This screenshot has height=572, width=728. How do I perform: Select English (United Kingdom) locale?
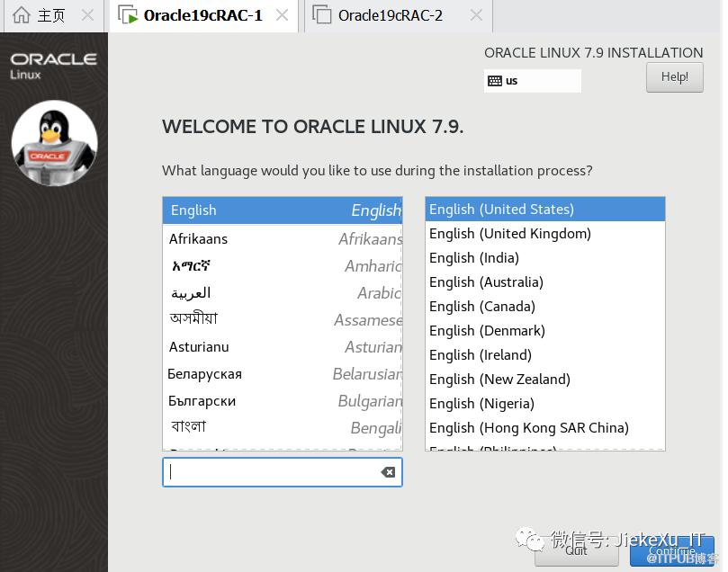click(x=544, y=234)
